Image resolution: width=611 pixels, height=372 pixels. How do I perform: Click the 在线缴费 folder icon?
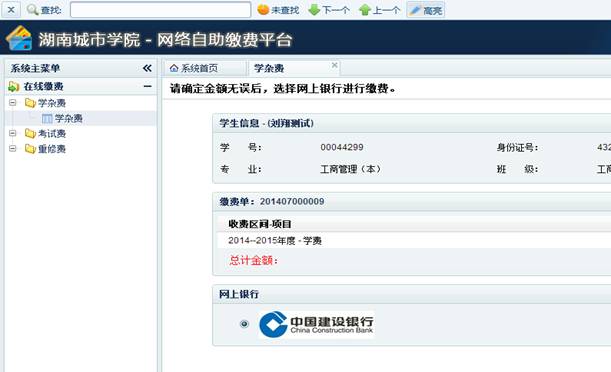14,86
